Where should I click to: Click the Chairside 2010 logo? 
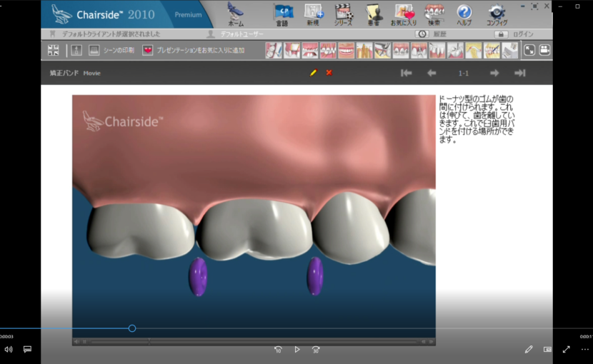pyautogui.click(x=103, y=14)
